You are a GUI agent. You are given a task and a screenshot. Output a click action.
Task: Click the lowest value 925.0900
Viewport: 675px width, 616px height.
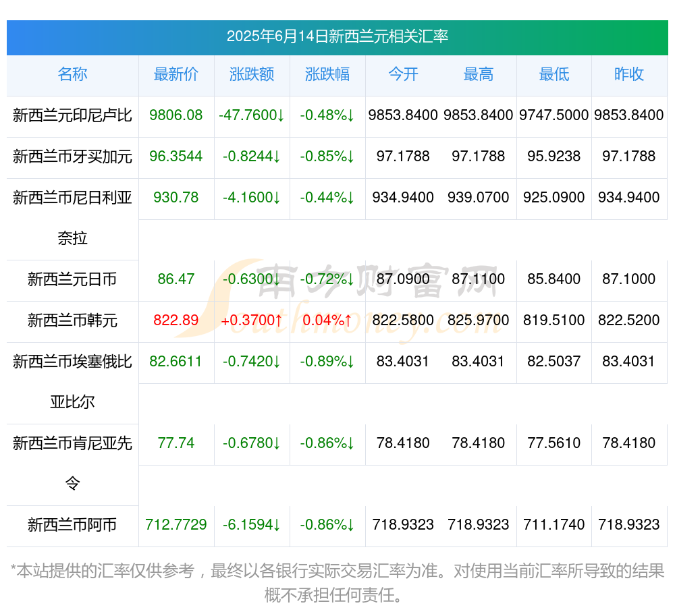click(x=554, y=198)
